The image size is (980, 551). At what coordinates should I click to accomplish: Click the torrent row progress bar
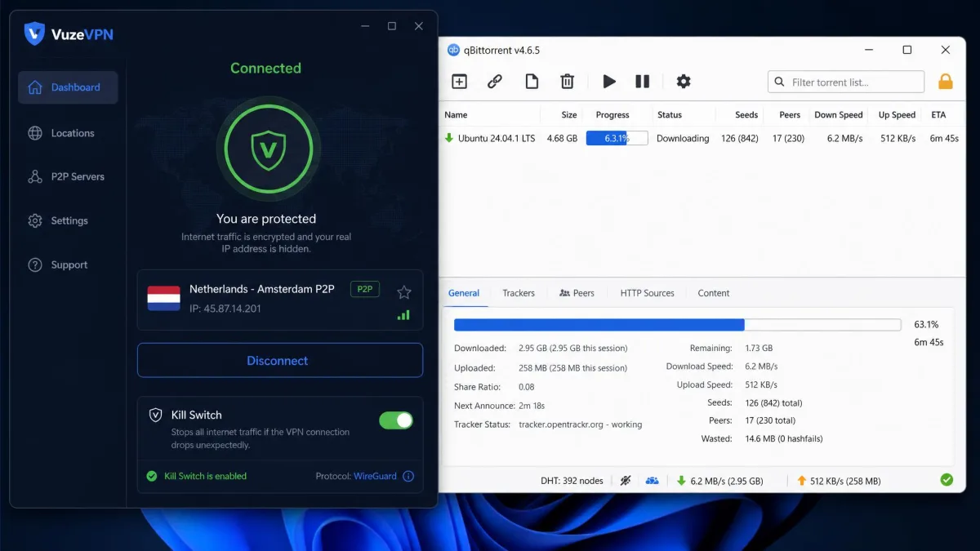tap(617, 138)
